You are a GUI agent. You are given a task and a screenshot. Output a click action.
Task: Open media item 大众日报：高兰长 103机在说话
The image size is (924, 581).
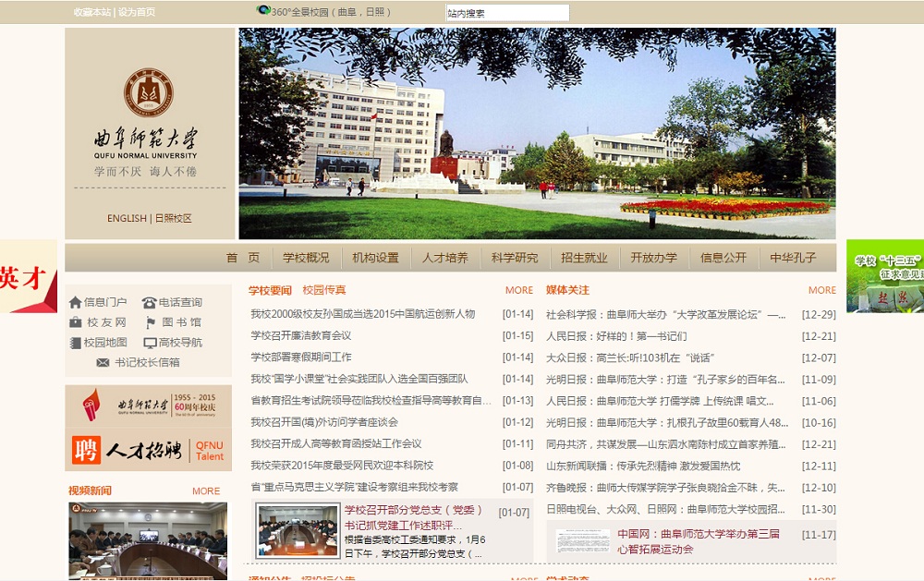(630, 357)
